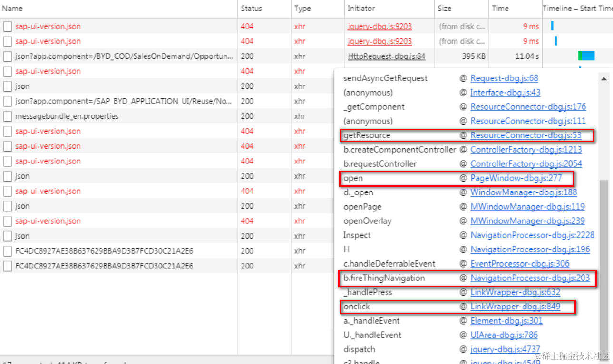Open Interface-dbg.js:43 source link
This screenshot has height=364, width=613.
(x=506, y=93)
